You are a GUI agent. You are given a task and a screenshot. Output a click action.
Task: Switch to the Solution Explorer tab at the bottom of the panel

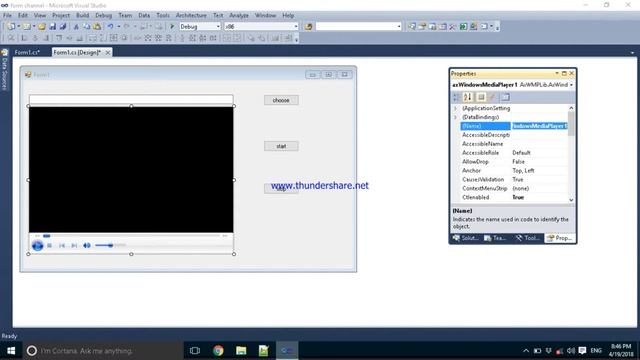pyautogui.click(x=466, y=238)
